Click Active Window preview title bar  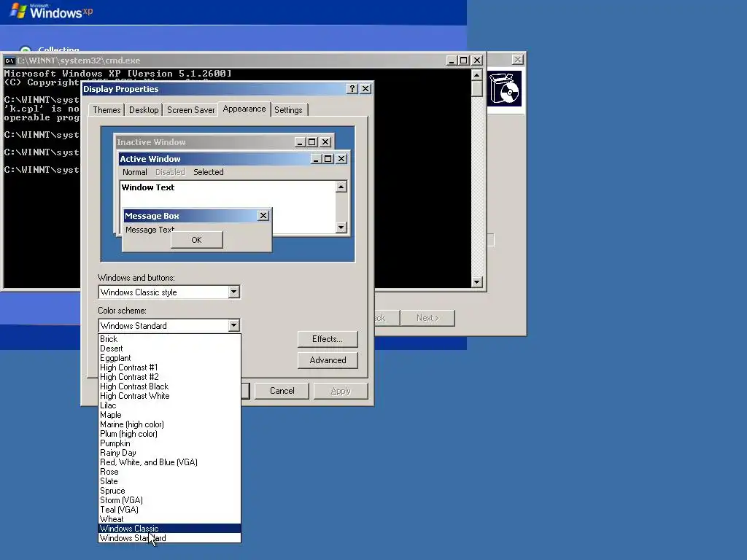[x=234, y=159]
